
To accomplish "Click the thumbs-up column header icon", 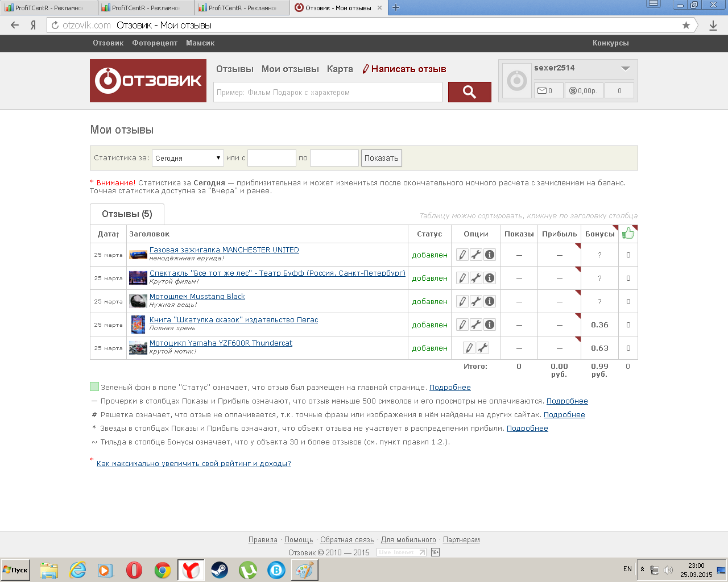I will (628, 234).
